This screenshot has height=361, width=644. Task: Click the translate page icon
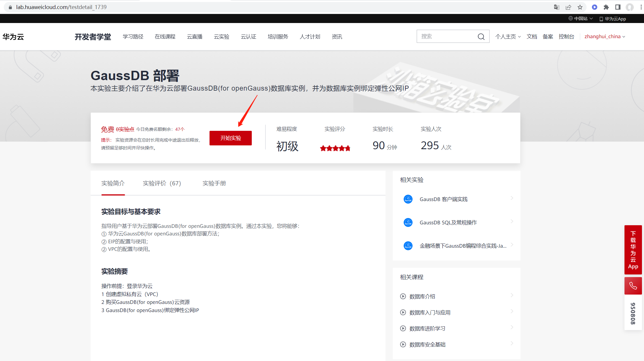(557, 7)
